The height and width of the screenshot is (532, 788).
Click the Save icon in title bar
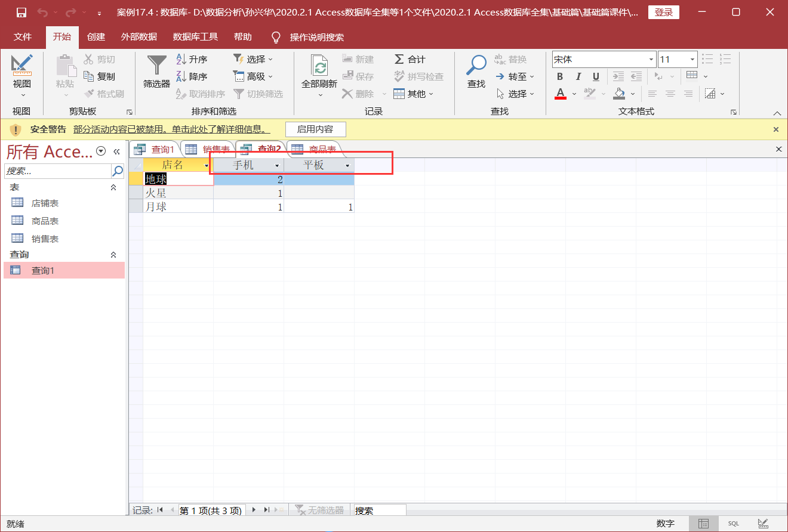click(21, 13)
